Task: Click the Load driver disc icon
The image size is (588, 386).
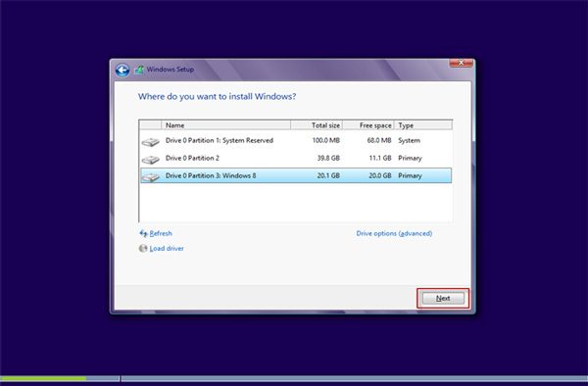Action: [143, 248]
